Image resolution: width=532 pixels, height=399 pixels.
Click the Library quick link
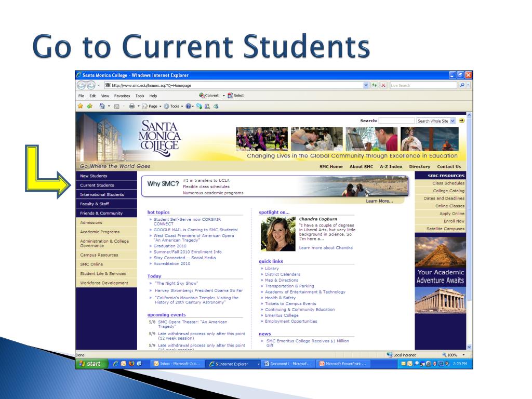(x=272, y=269)
